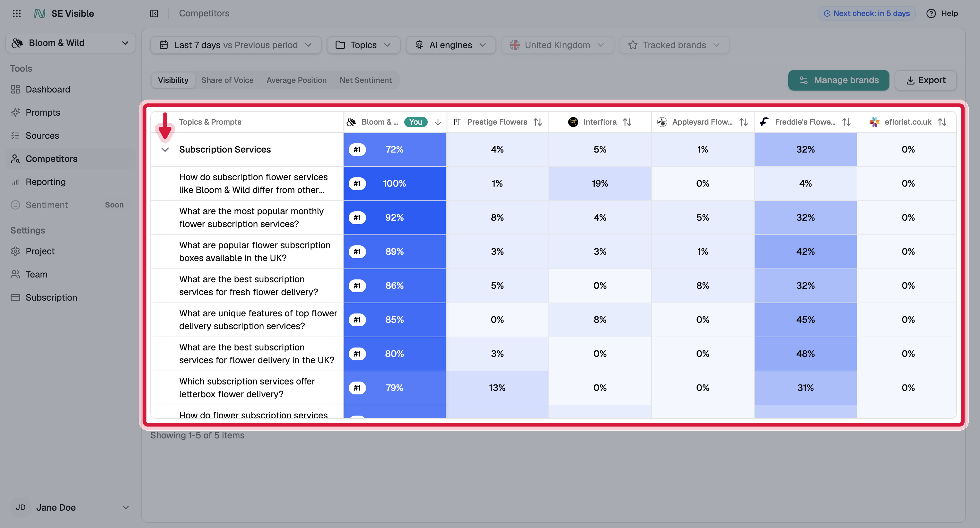Open the AI engines filter dropdown
The image size is (980, 528).
point(451,45)
